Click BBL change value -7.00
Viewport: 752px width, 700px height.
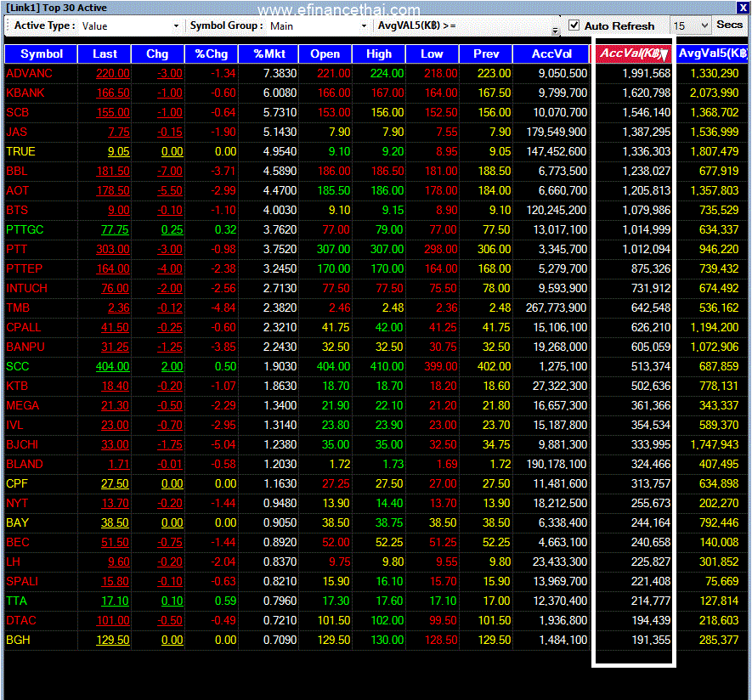170,171
